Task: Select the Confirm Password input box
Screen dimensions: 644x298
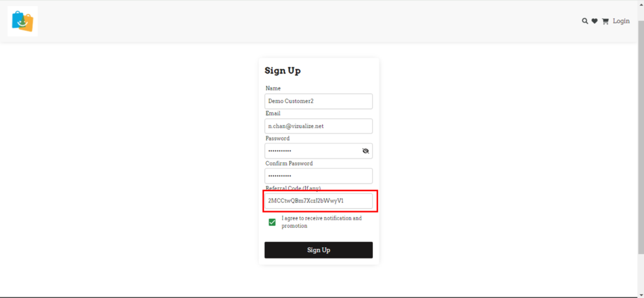Action: 318,176
